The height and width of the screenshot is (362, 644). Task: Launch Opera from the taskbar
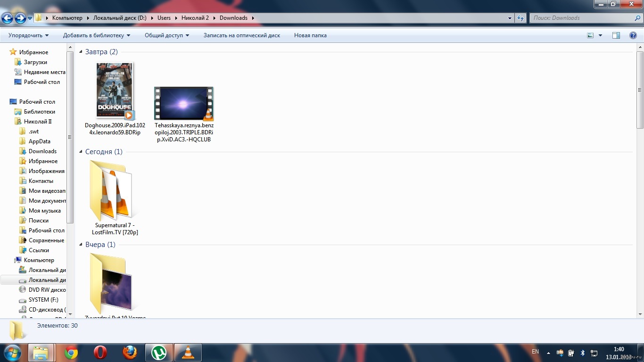[100, 353]
